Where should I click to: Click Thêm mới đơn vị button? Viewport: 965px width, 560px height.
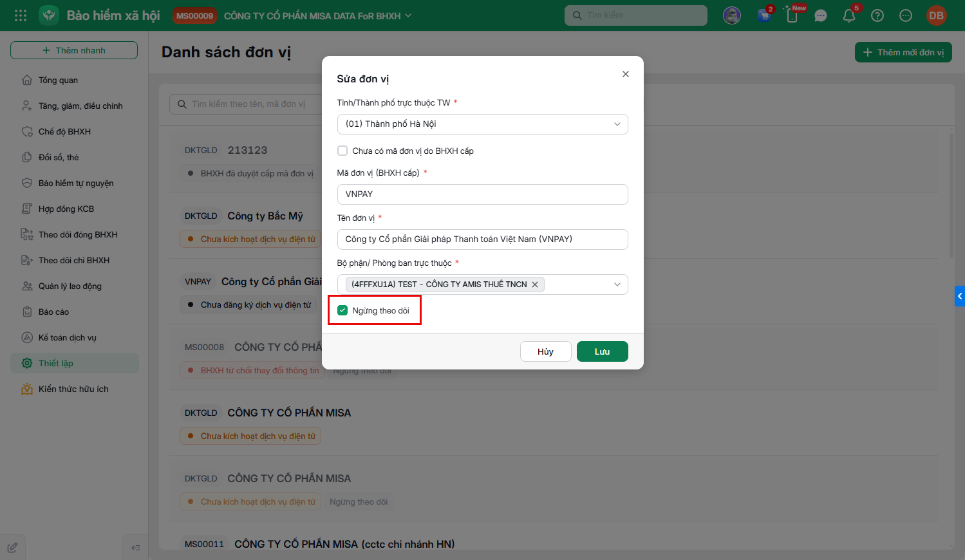903,52
